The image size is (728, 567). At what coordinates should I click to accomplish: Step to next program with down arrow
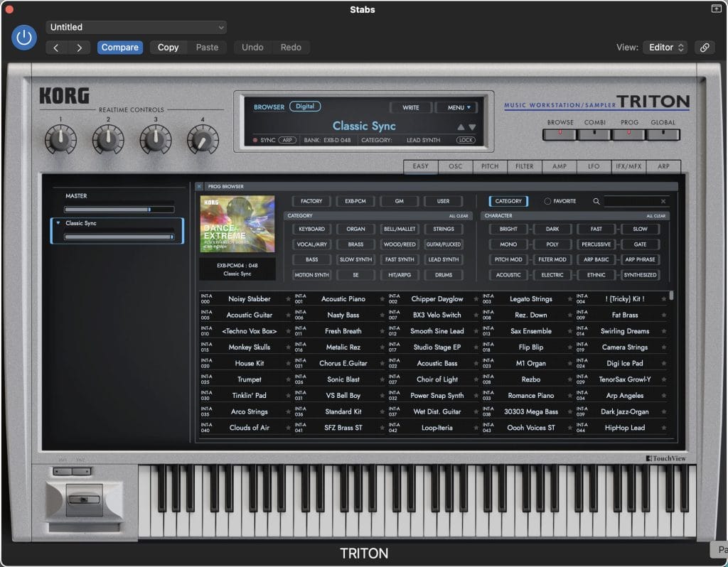click(472, 127)
